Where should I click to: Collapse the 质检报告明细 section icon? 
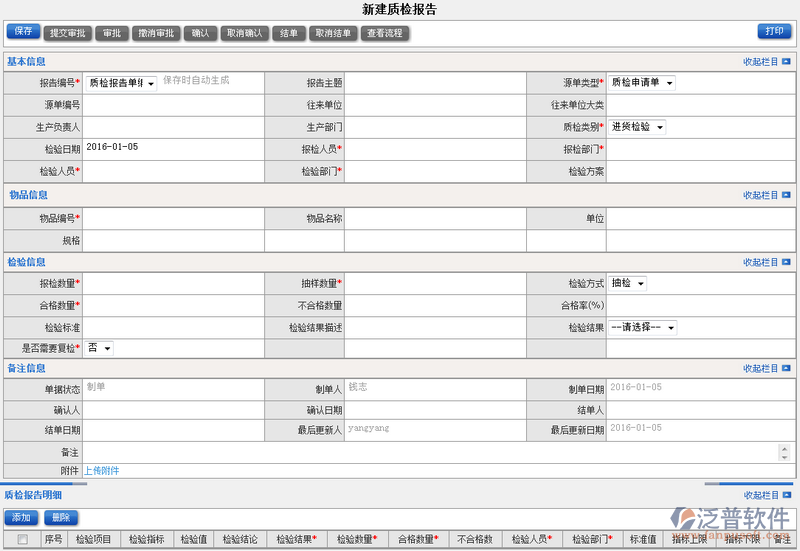pos(786,495)
